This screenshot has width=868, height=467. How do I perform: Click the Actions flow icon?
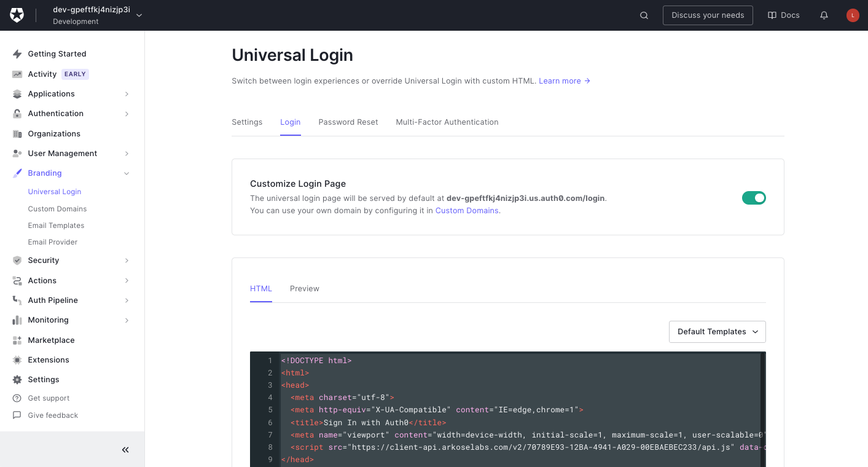pos(17,281)
